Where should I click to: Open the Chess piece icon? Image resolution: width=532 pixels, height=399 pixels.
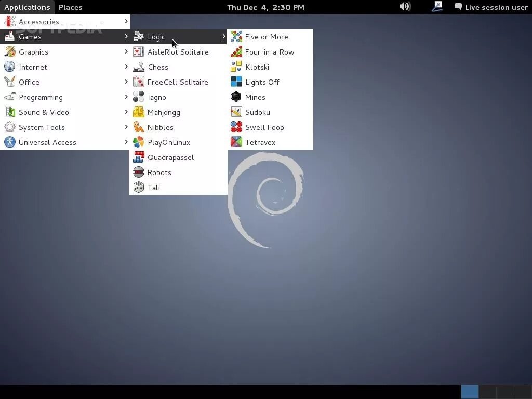(138, 67)
